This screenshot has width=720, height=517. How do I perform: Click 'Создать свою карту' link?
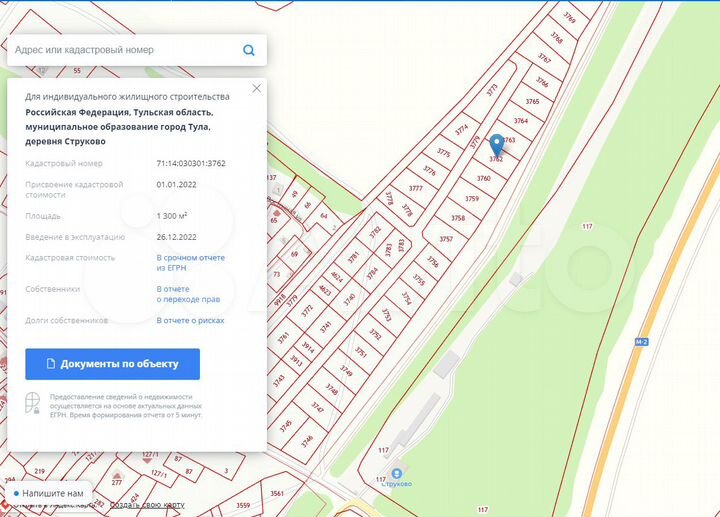146,506
